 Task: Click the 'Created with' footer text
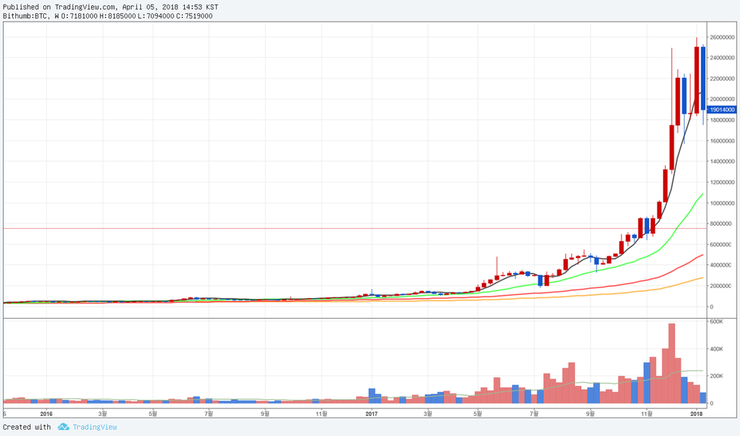[x=27, y=427]
